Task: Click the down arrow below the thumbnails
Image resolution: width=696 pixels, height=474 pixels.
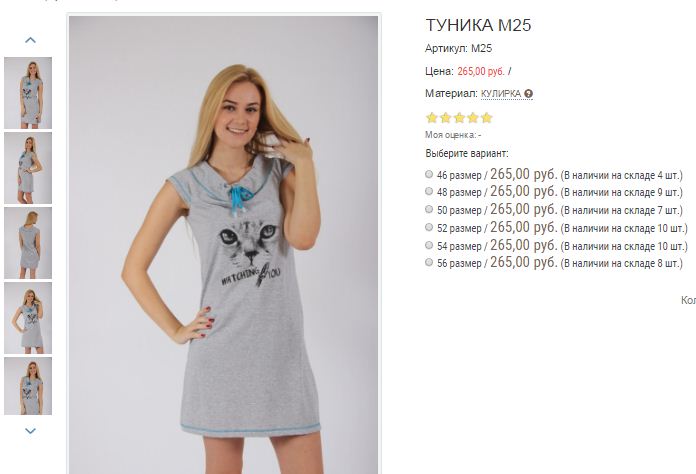Action: click(x=30, y=431)
